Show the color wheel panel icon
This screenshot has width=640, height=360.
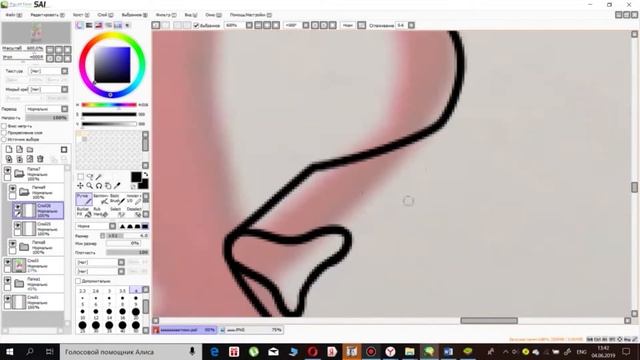80,25
